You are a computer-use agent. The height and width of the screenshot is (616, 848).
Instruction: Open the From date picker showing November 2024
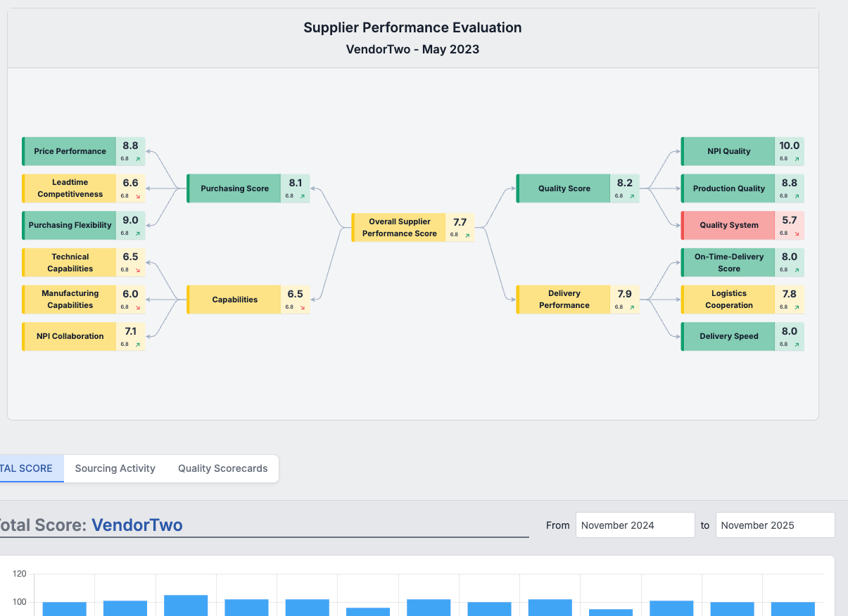(x=635, y=525)
